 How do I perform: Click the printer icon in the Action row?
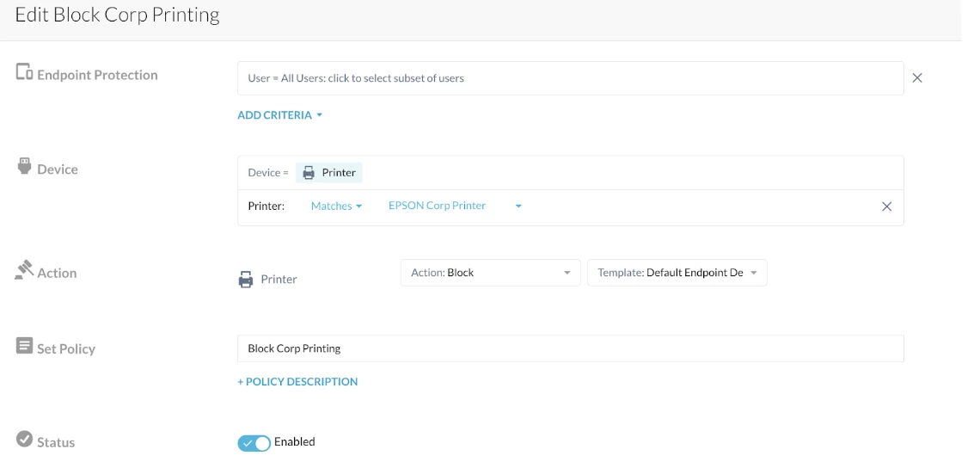[246, 279]
